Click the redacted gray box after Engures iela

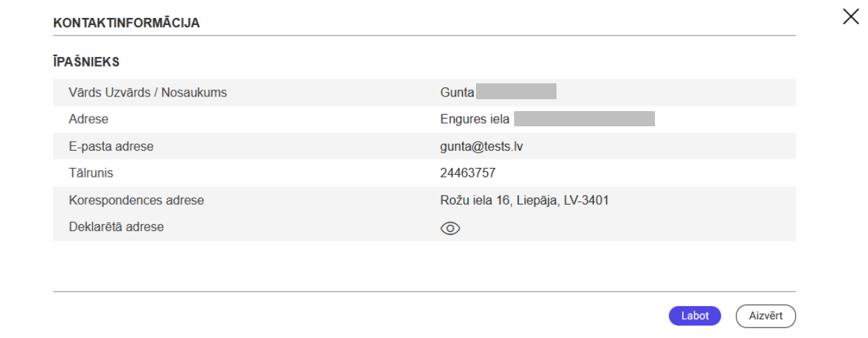pyautogui.click(x=584, y=119)
